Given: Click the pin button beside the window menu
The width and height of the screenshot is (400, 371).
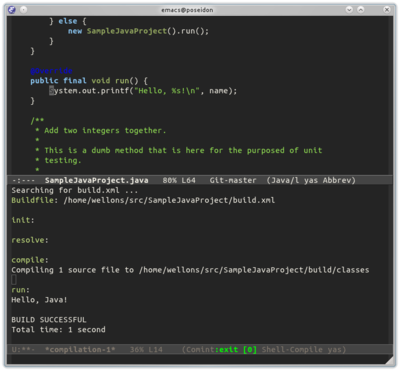Looking at the screenshot, I should click(x=23, y=10).
